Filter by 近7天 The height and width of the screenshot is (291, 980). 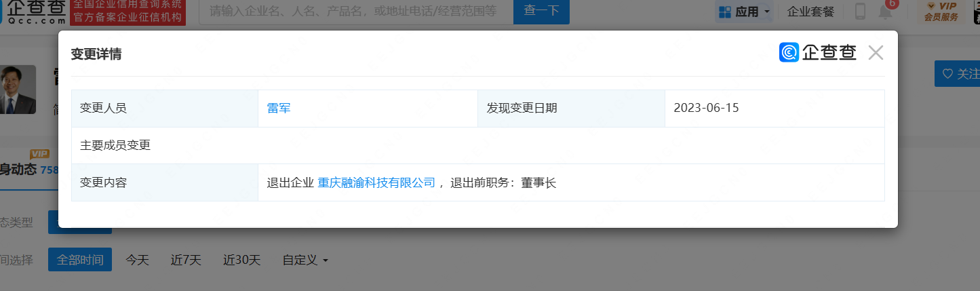tap(186, 260)
